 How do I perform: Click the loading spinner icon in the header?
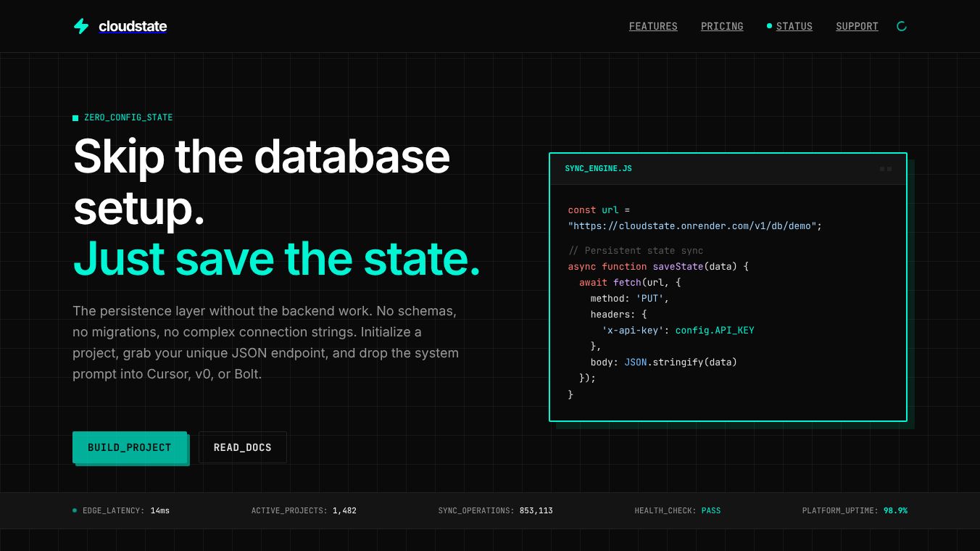click(902, 26)
